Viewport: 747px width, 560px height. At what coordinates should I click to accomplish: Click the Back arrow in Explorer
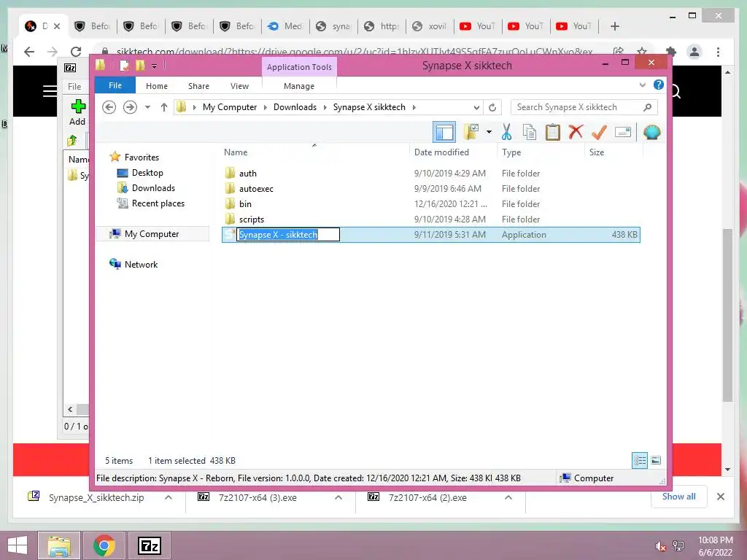(x=109, y=107)
